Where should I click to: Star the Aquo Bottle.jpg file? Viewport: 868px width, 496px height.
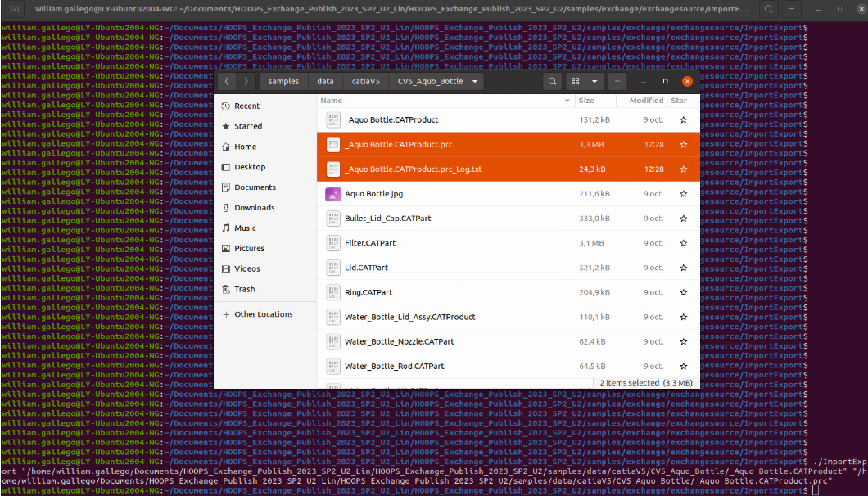(683, 193)
